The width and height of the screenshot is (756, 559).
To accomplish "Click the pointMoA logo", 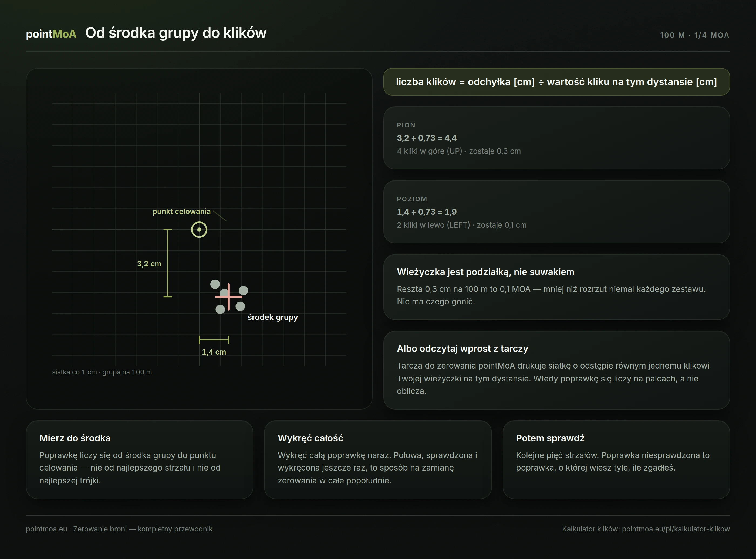I will 51,34.
